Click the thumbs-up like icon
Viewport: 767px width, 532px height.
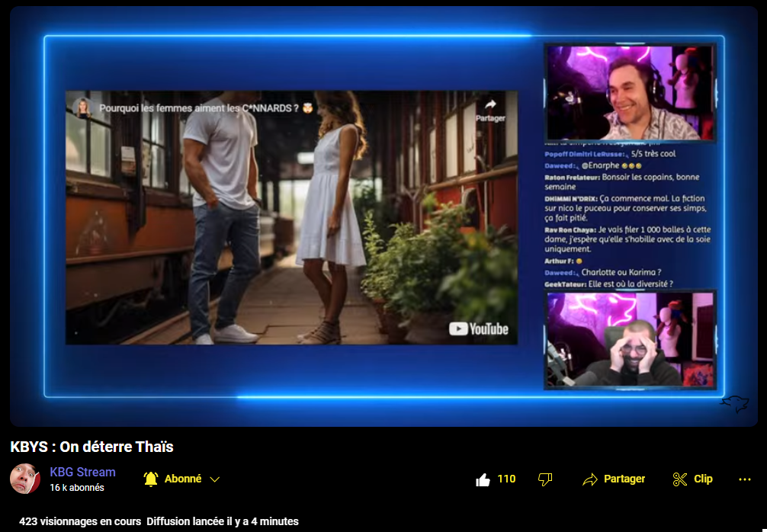click(483, 479)
